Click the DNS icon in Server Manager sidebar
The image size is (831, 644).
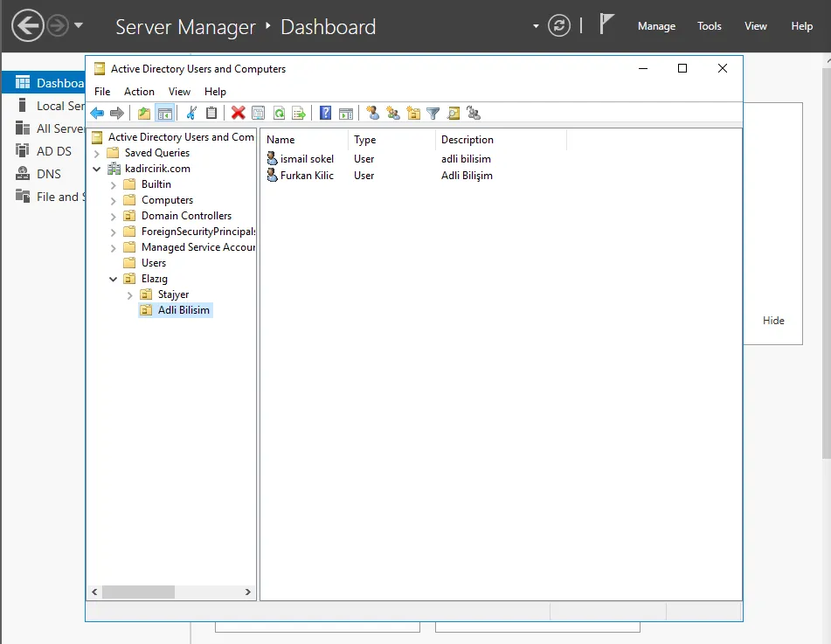tap(23, 174)
